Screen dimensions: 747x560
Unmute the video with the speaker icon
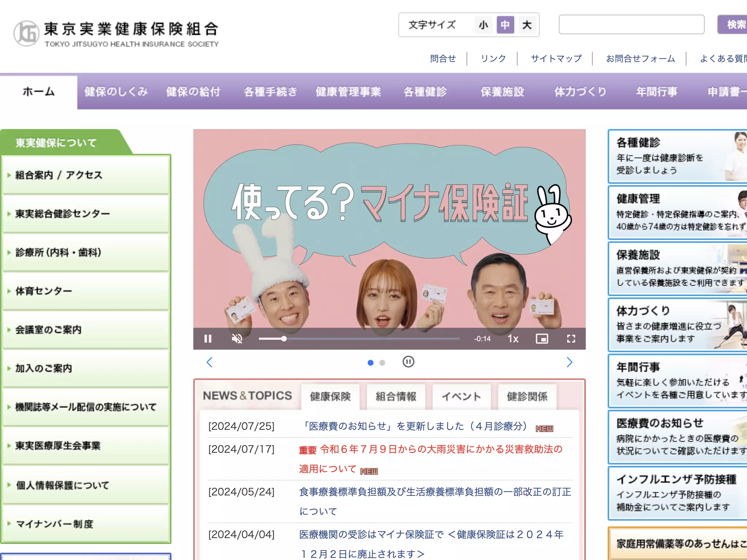pos(237,339)
